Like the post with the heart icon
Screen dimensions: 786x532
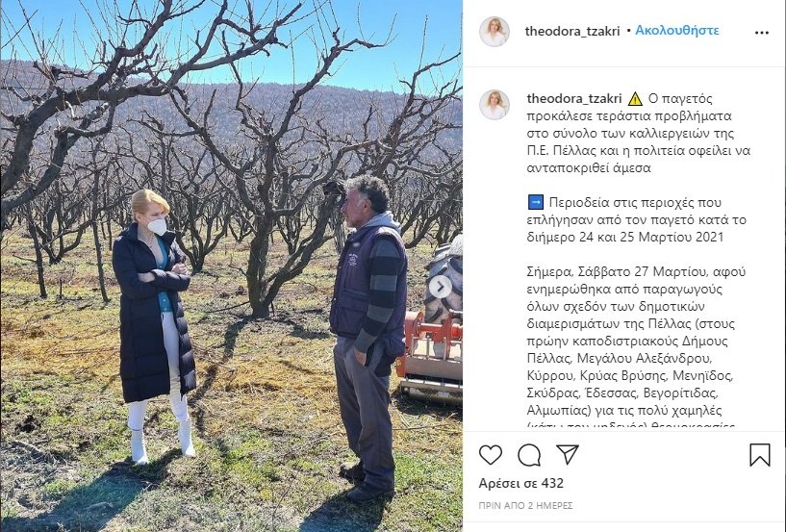coord(491,455)
